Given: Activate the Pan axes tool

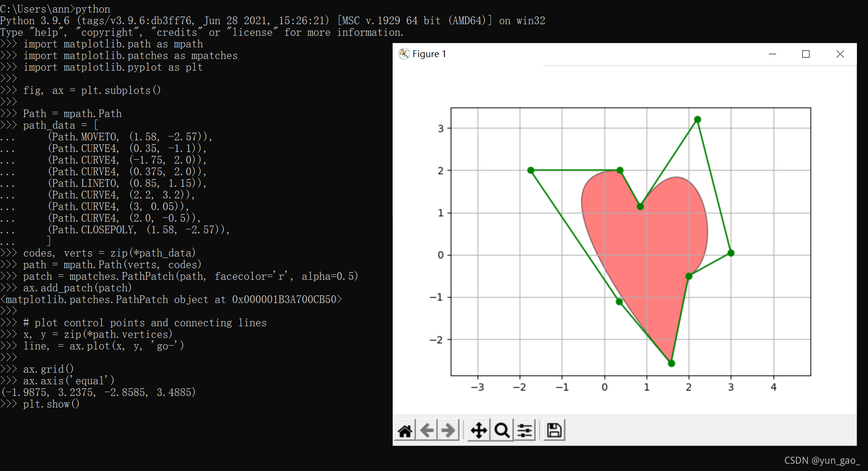Looking at the screenshot, I should click(x=479, y=430).
